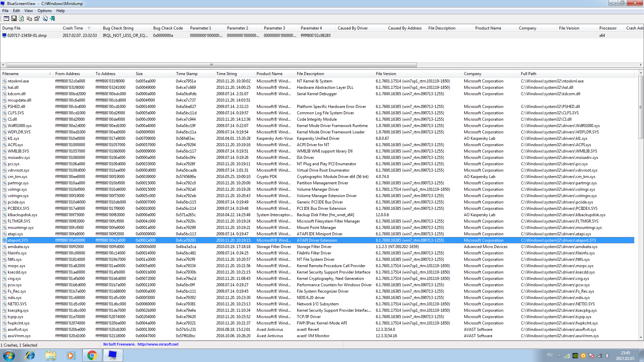The width and height of the screenshot is (644, 362).
Task: Click the ntoskrnl.exe driver row icon
Action: coord(4,81)
